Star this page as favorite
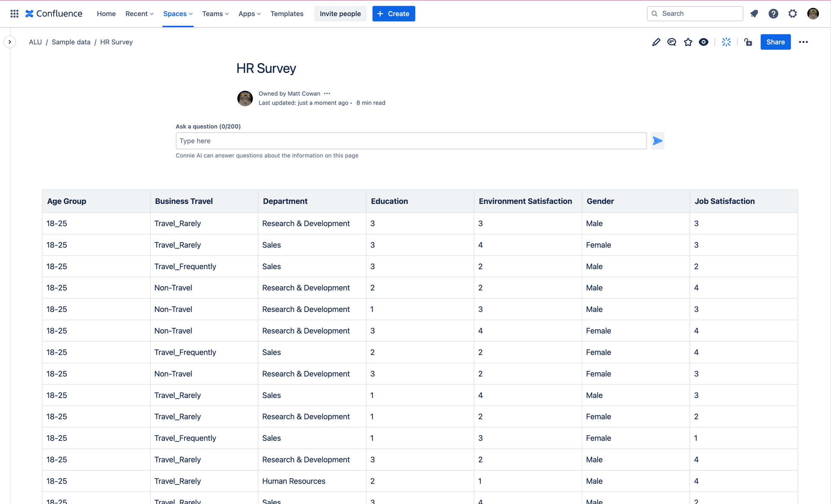The image size is (831, 504). click(688, 42)
